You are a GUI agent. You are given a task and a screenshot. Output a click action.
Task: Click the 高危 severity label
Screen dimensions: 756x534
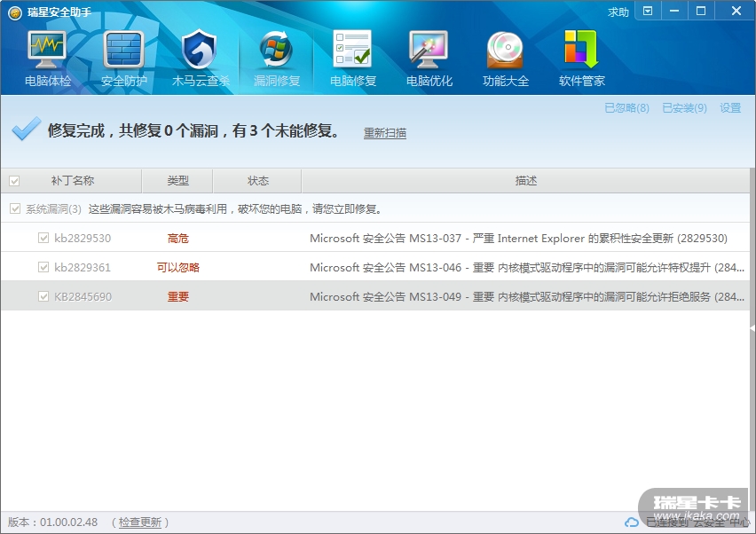[x=178, y=238]
